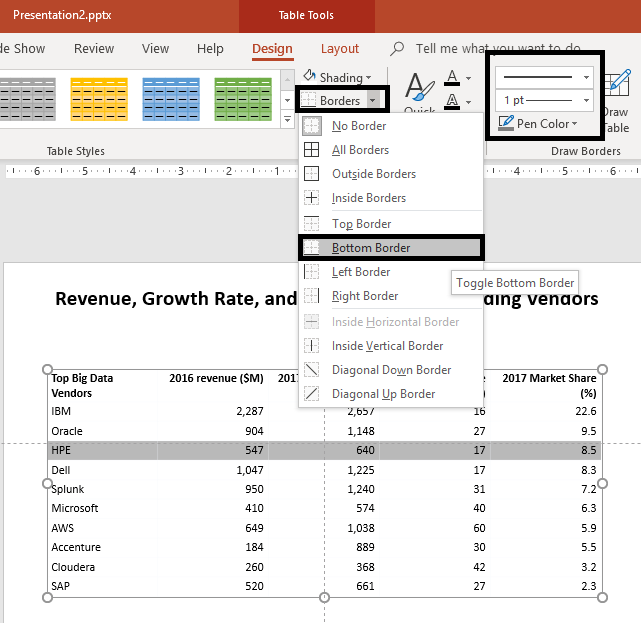Expand the Text Outline dropdown arrow

[468, 102]
